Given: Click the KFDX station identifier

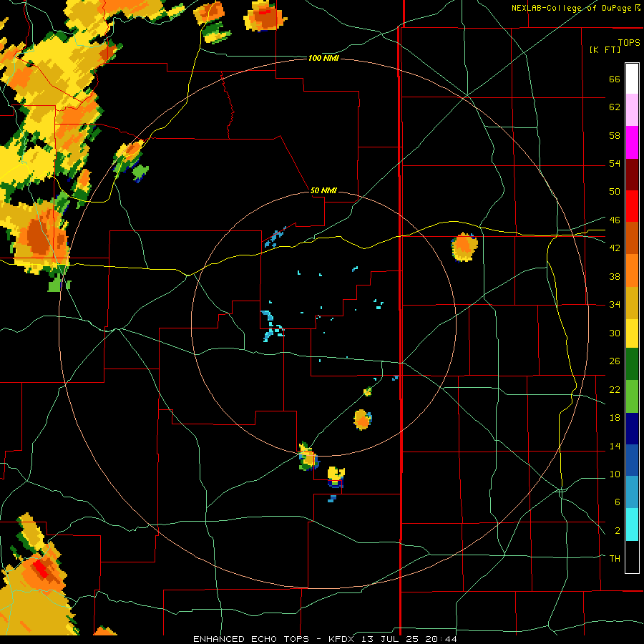Looking at the screenshot, I should click(343, 639).
